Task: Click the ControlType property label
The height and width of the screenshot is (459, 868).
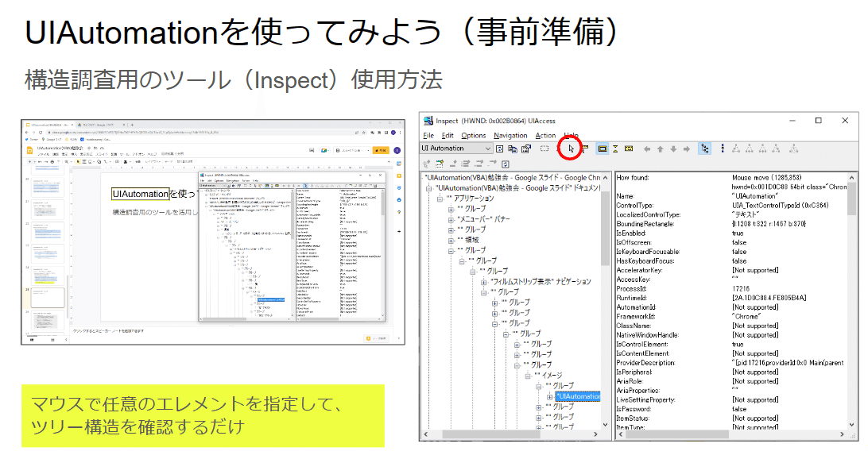Action: coord(634,206)
